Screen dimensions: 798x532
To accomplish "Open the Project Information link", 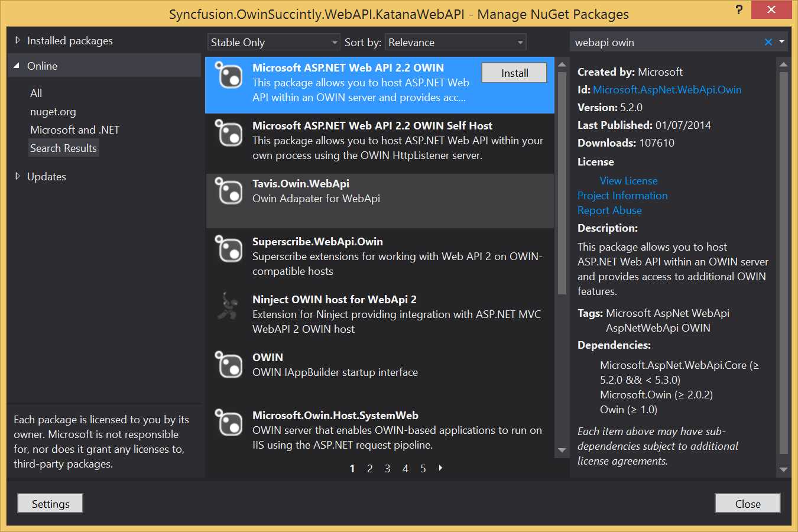I will tap(622, 195).
